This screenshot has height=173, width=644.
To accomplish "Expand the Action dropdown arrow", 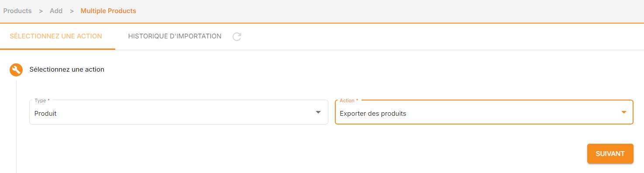I will coord(623,113).
